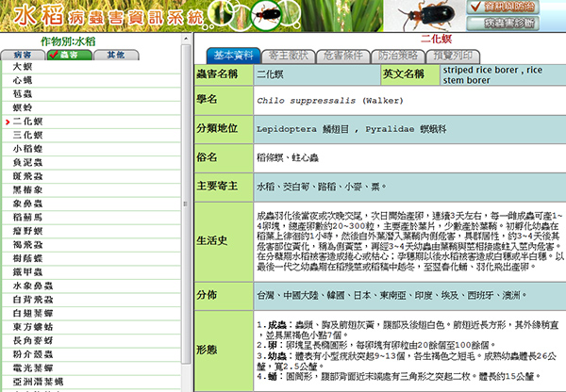Select 瘤野螟 in the pest list

27,231
